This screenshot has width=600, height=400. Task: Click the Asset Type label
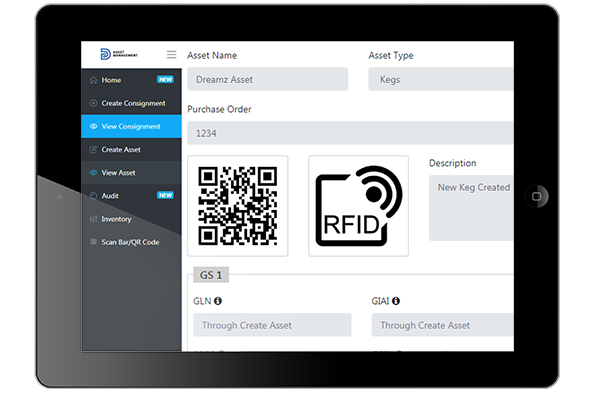(391, 56)
